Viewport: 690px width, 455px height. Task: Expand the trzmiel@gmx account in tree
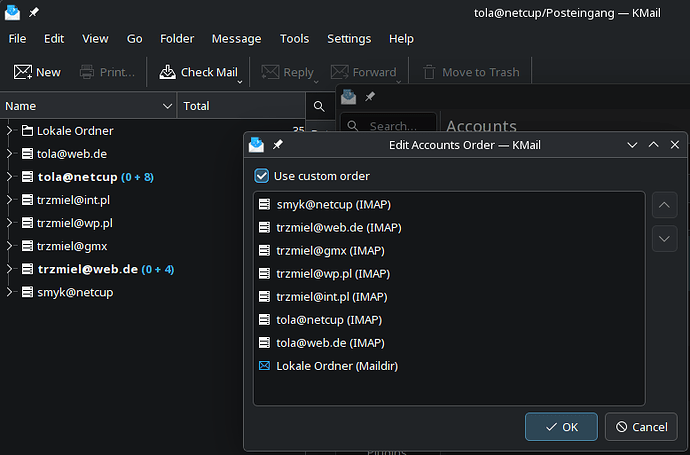coord(9,246)
